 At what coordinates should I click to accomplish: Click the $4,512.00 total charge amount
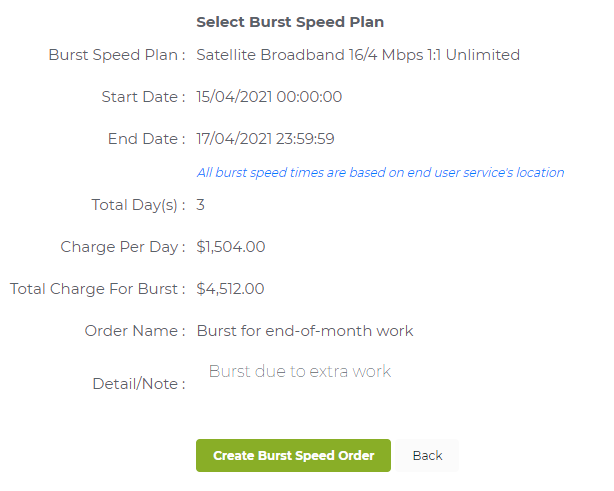(231, 289)
